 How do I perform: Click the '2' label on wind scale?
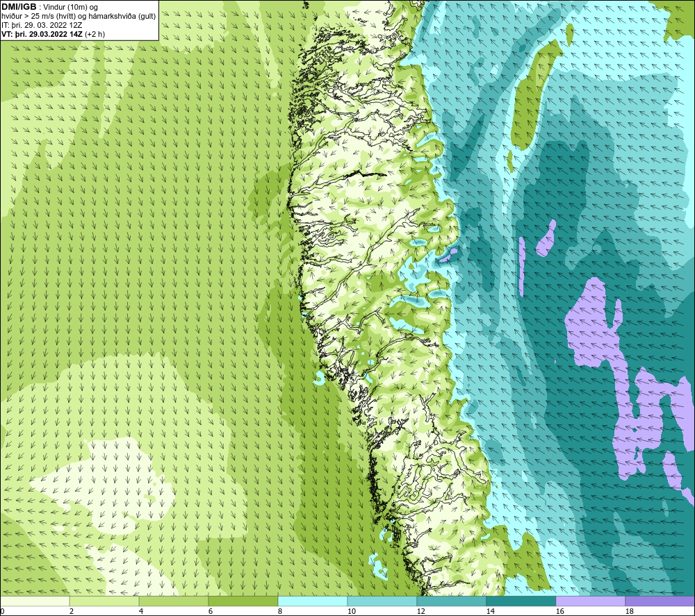click(x=72, y=612)
